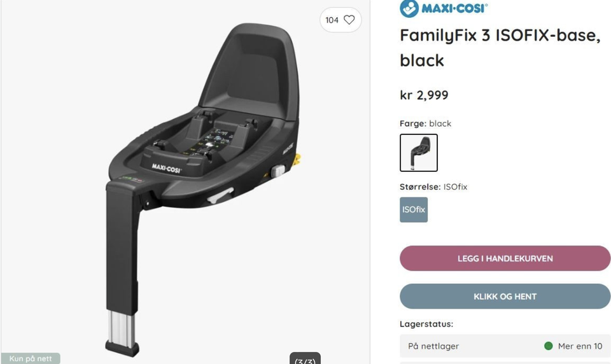This screenshot has height=364, width=611.
Task: Click the heart wishlist icon
Action: pyautogui.click(x=349, y=20)
